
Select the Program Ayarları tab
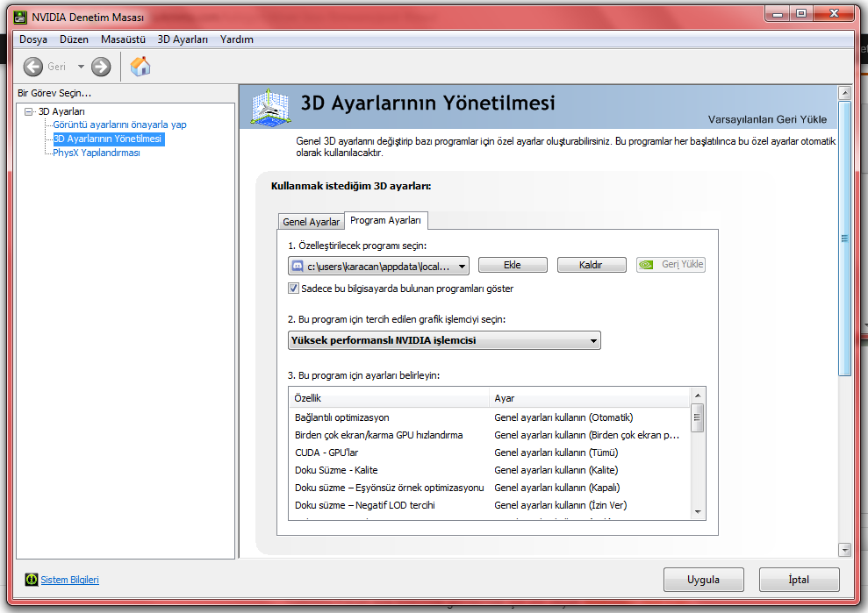pos(386,220)
